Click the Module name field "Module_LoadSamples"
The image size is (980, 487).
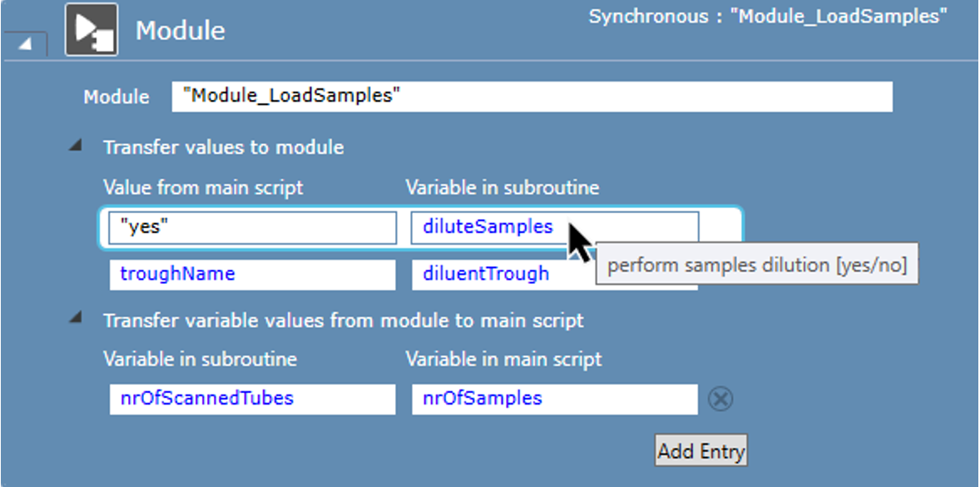coord(532,97)
